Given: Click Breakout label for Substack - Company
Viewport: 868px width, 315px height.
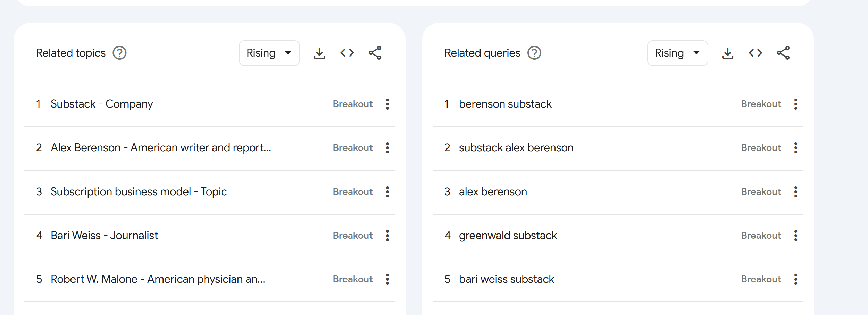Looking at the screenshot, I should click(353, 104).
